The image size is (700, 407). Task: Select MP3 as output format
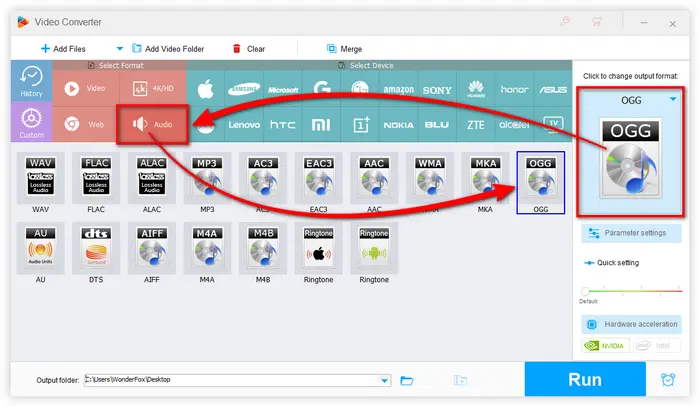click(x=207, y=178)
